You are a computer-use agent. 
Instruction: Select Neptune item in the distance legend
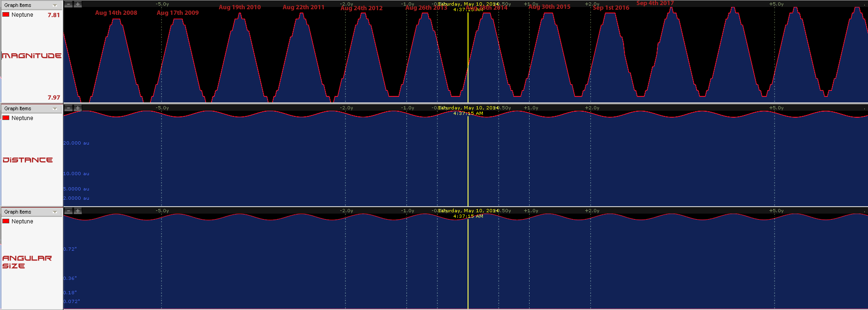pyautogui.click(x=22, y=118)
